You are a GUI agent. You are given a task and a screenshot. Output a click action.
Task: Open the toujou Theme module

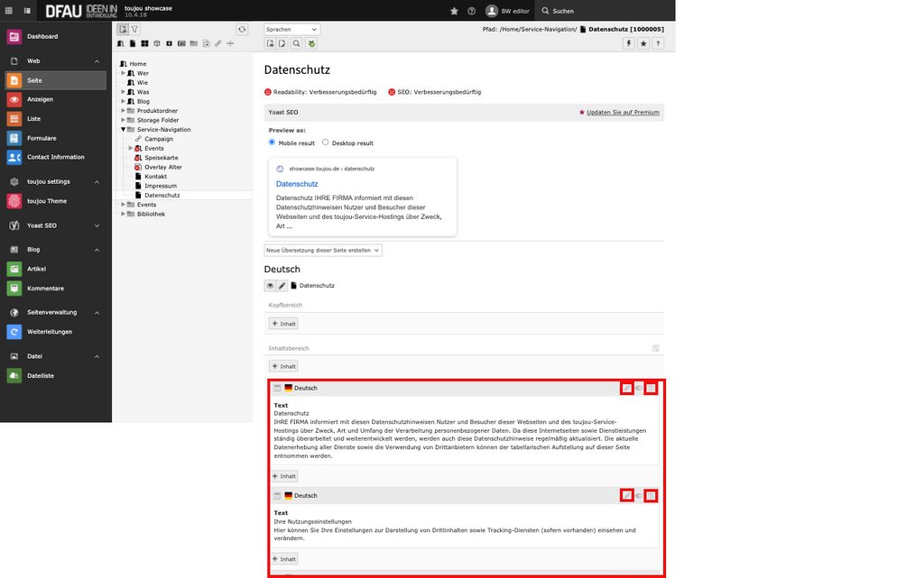14,201
